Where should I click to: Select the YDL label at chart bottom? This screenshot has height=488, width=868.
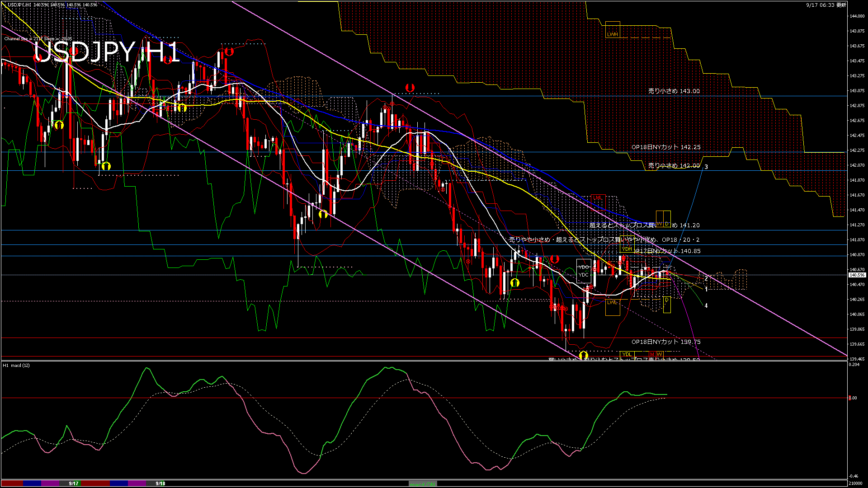(x=627, y=354)
